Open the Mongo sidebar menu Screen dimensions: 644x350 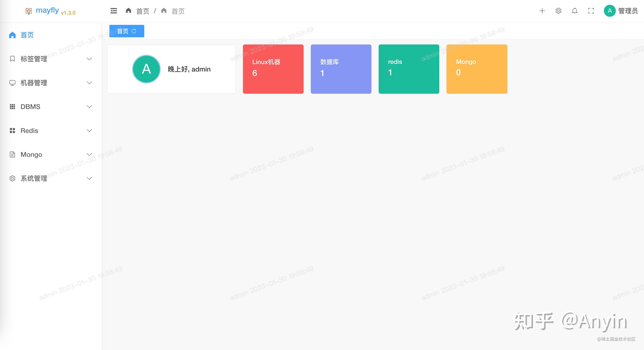pos(51,154)
